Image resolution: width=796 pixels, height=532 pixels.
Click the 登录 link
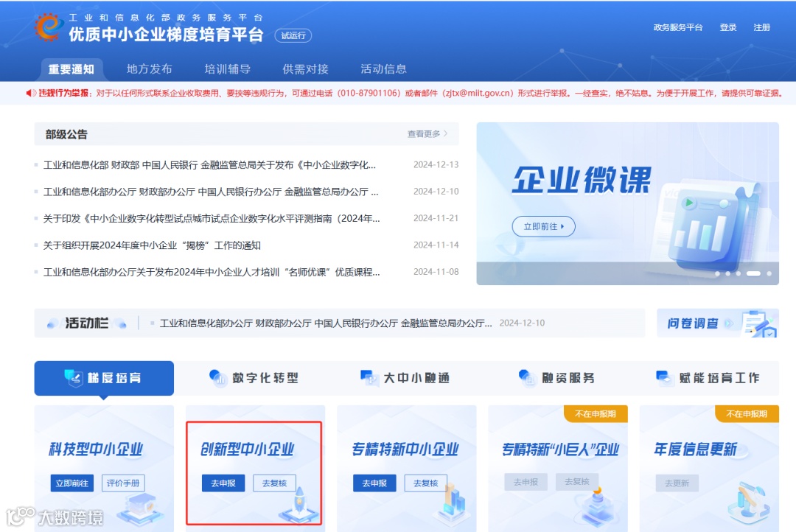point(728,27)
